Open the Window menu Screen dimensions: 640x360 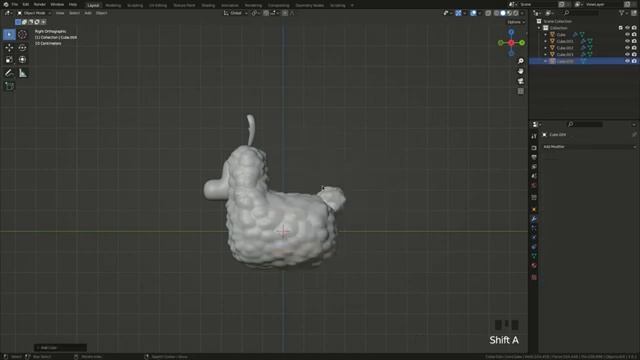coord(57,4)
